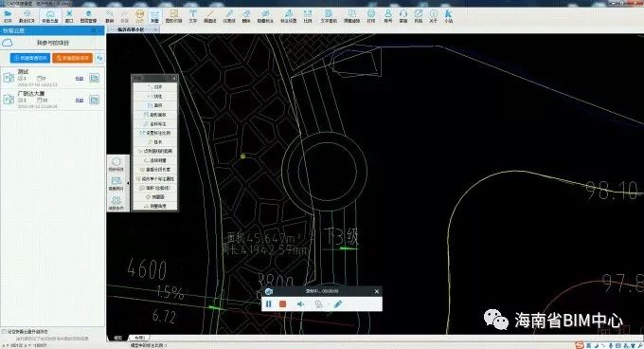Click the 恢复 redo toolbar icon
This screenshot has height=349, width=644.
pyautogui.click(x=124, y=16)
